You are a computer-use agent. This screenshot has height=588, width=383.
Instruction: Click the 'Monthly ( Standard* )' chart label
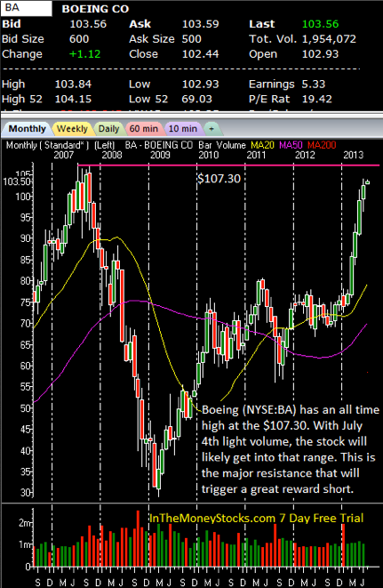coord(47,145)
